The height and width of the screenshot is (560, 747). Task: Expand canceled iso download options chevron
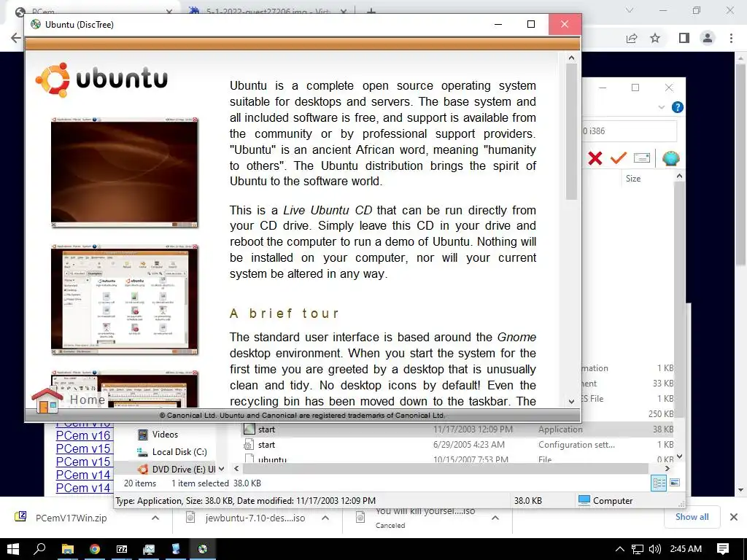click(495, 518)
